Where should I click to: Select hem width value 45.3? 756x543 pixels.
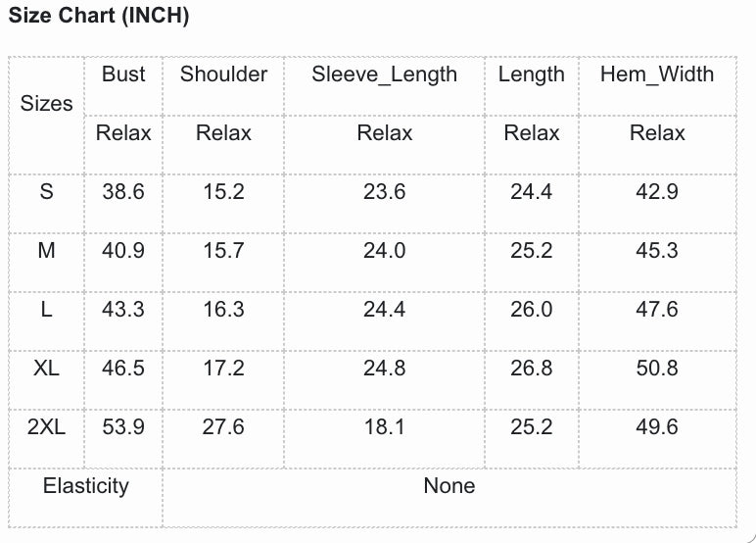(x=657, y=251)
